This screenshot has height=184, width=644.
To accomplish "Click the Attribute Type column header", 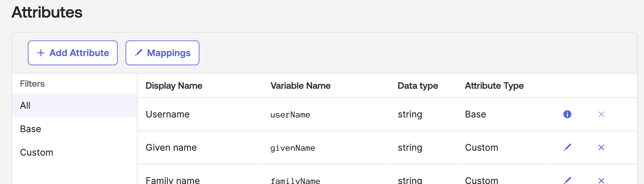I will coord(494,86).
